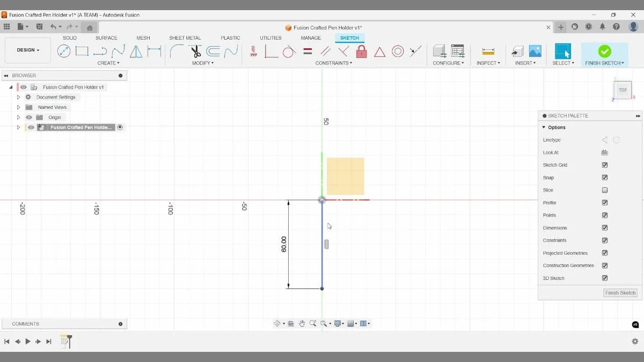
Task: Hide the Fusion Crafted Pen Holder component visibility
Action: click(x=31, y=127)
